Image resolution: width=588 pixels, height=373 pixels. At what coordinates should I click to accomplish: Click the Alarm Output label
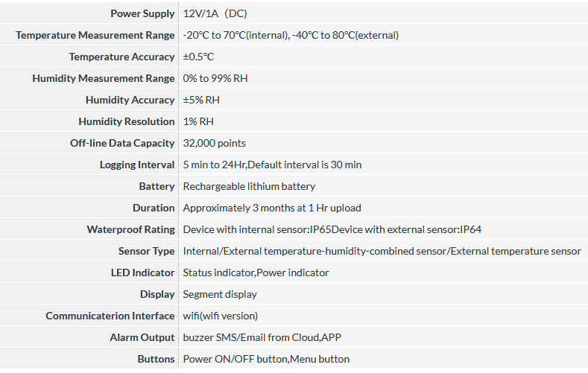[142, 337]
